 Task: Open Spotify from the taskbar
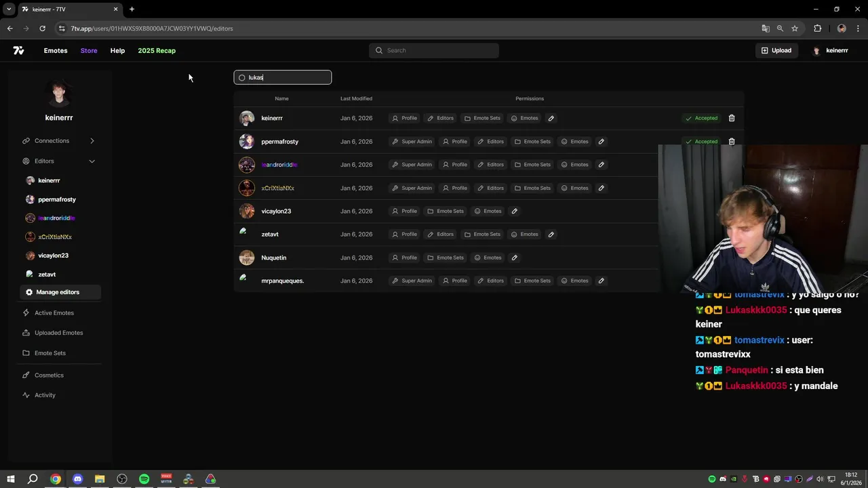144,479
